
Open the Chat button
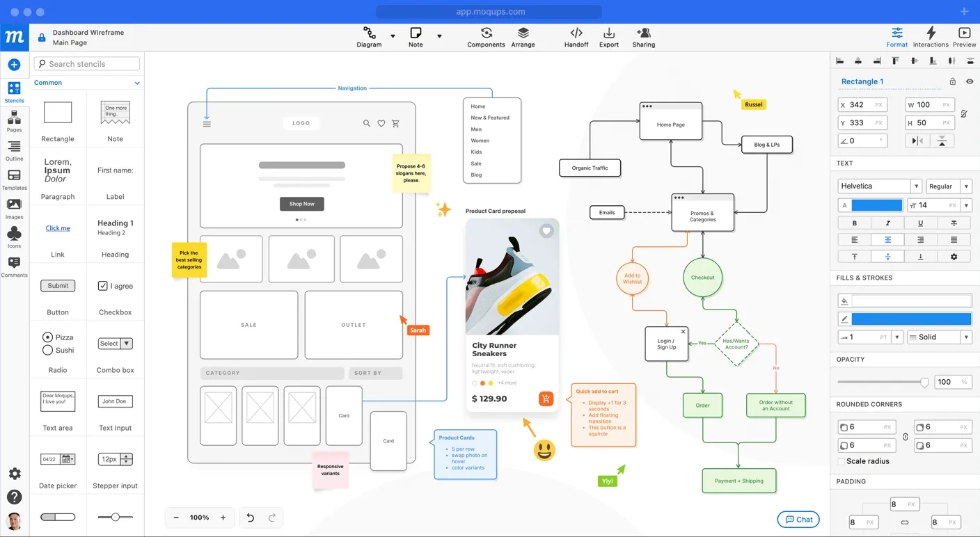(798, 520)
